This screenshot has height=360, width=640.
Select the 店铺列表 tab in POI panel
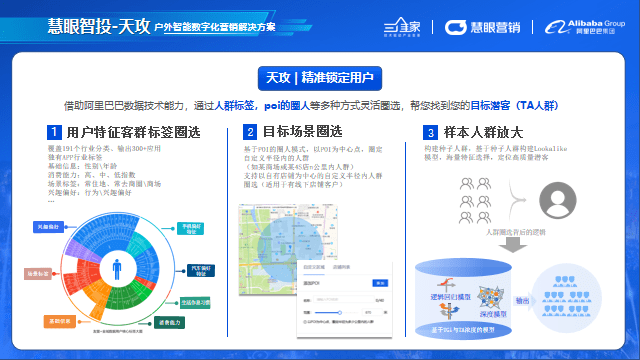pyautogui.click(x=341, y=267)
